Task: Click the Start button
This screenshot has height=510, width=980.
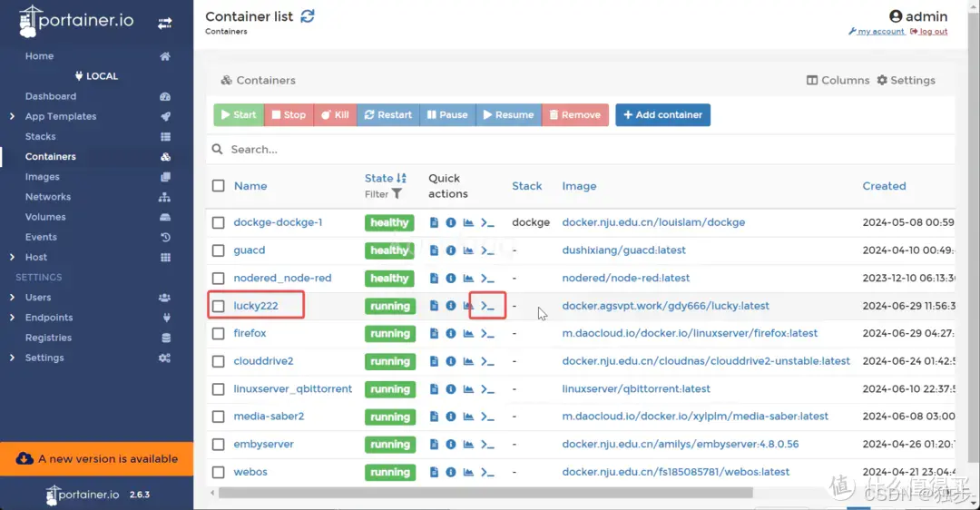Action: [x=239, y=115]
